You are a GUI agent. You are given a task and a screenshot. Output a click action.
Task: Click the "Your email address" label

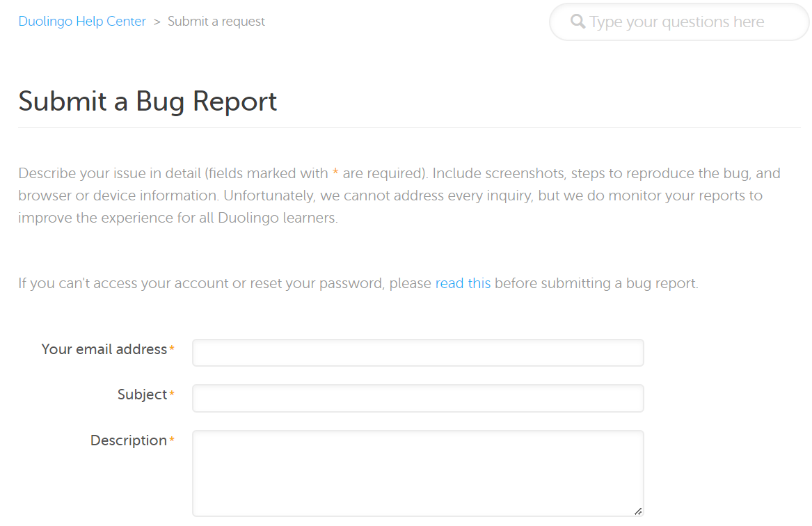coord(104,349)
